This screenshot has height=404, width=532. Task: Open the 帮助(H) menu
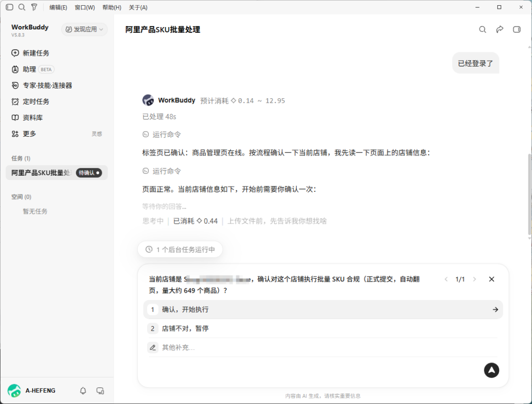(112, 7)
